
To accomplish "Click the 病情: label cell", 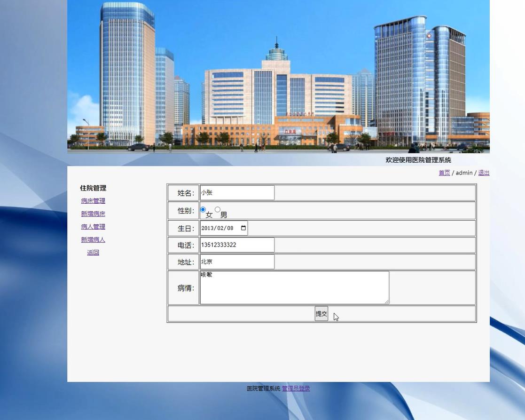I will 183,288.
